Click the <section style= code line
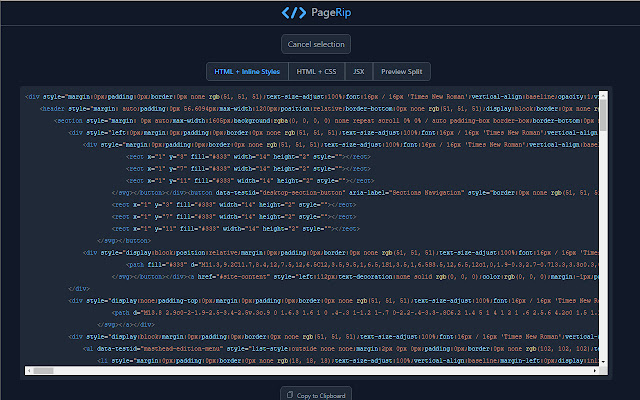Image resolution: width=640 pixels, height=400 pixels. [x=326, y=121]
